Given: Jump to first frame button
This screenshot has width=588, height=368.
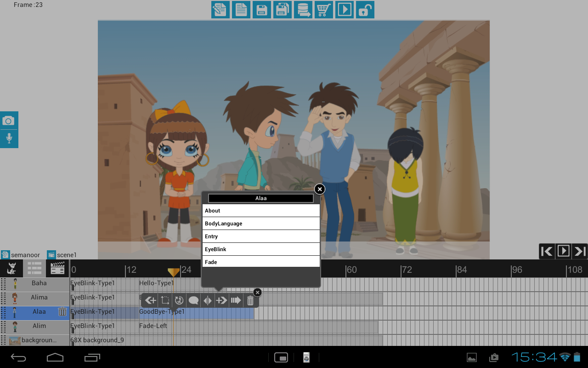Looking at the screenshot, I should 547,251.
